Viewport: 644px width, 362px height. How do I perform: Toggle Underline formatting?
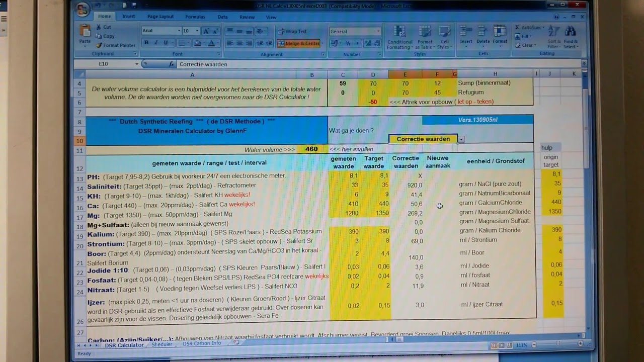click(x=166, y=43)
